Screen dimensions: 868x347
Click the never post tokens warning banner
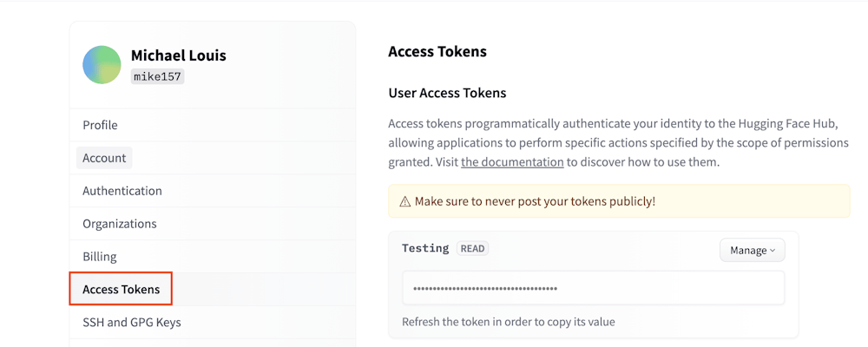(x=618, y=201)
